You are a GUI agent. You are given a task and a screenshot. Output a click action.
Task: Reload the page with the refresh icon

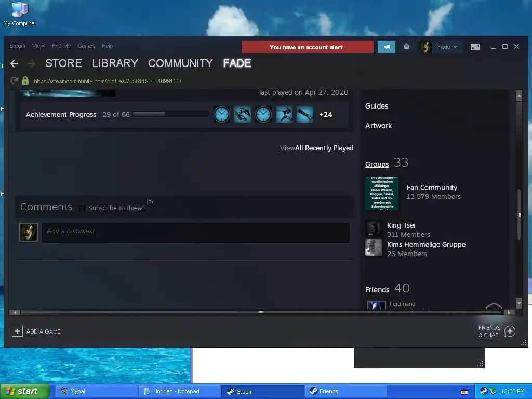[14, 81]
